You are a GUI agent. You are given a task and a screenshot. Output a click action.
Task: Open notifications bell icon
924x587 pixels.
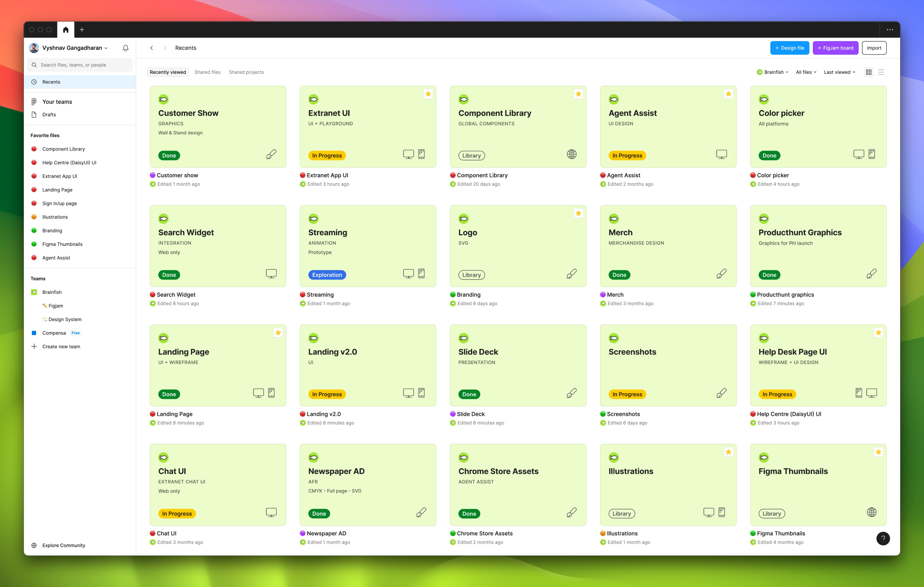tap(125, 48)
